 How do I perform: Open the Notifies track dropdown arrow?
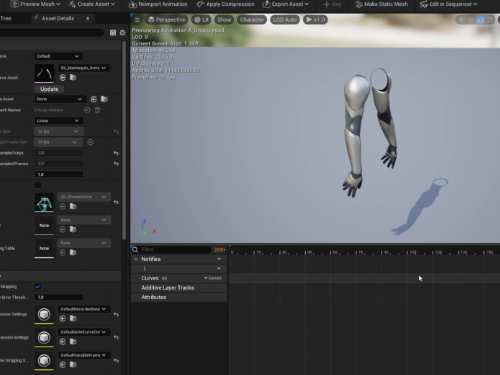pyautogui.click(x=219, y=259)
